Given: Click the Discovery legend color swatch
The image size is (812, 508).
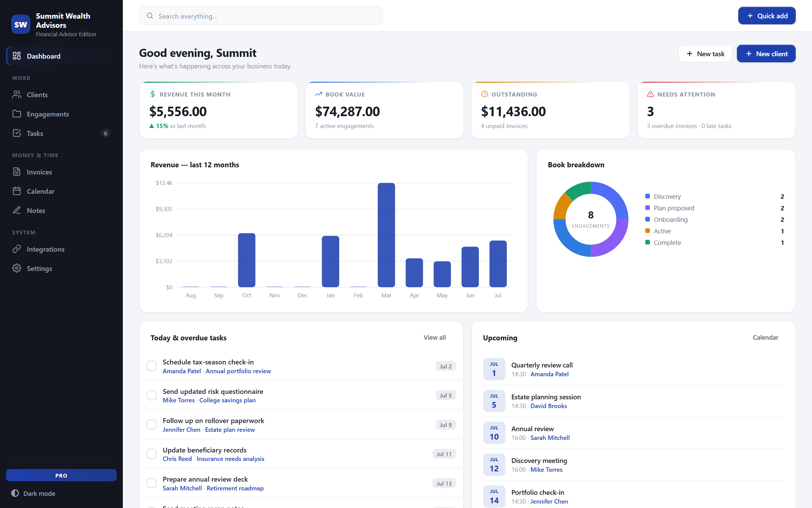Looking at the screenshot, I should point(648,196).
